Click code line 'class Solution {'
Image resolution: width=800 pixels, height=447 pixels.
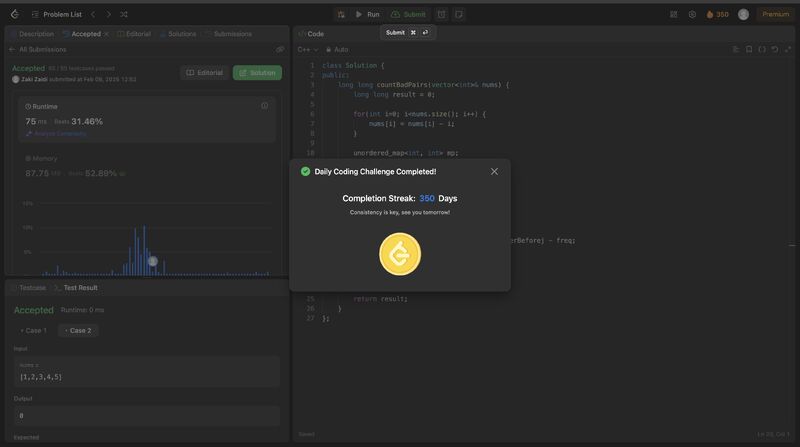pyautogui.click(x=353, y=65)
